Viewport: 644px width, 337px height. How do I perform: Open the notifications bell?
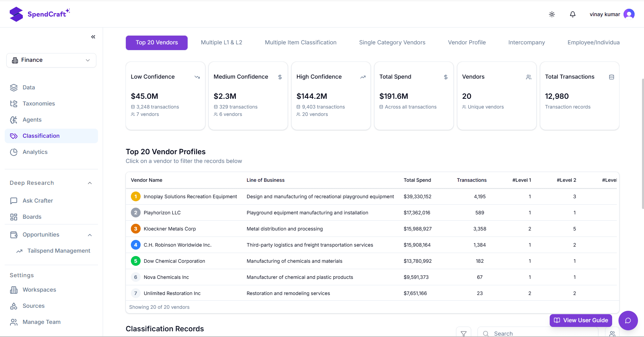[573, 14]
